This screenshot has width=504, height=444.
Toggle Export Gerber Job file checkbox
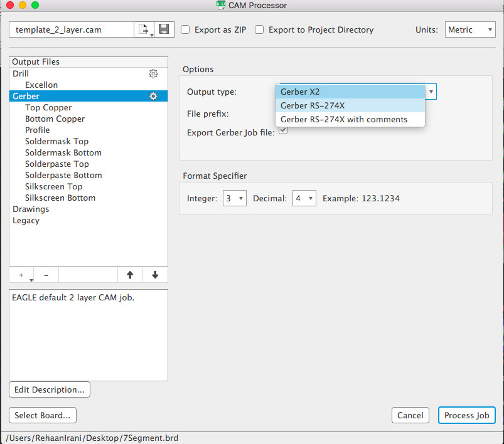(283, 130)
